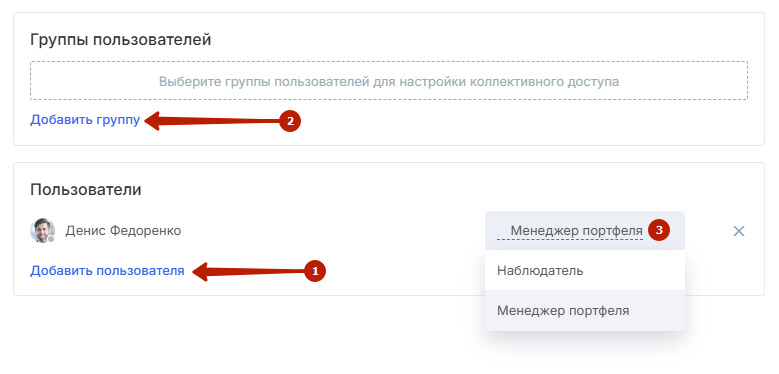Click the Группы пользователей heading
The image size is (779, 374).
[121, 40]
